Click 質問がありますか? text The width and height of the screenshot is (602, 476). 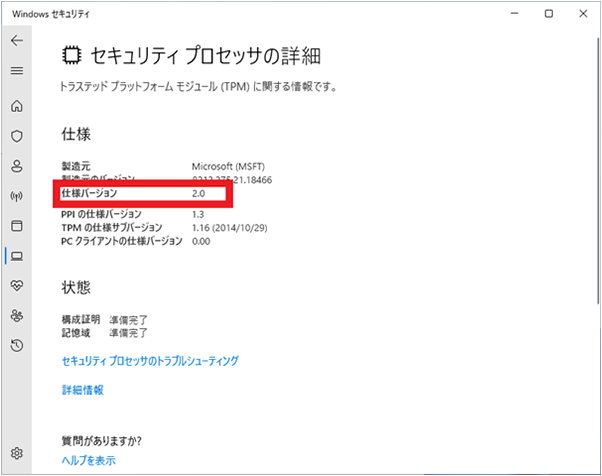pos(101,441)
